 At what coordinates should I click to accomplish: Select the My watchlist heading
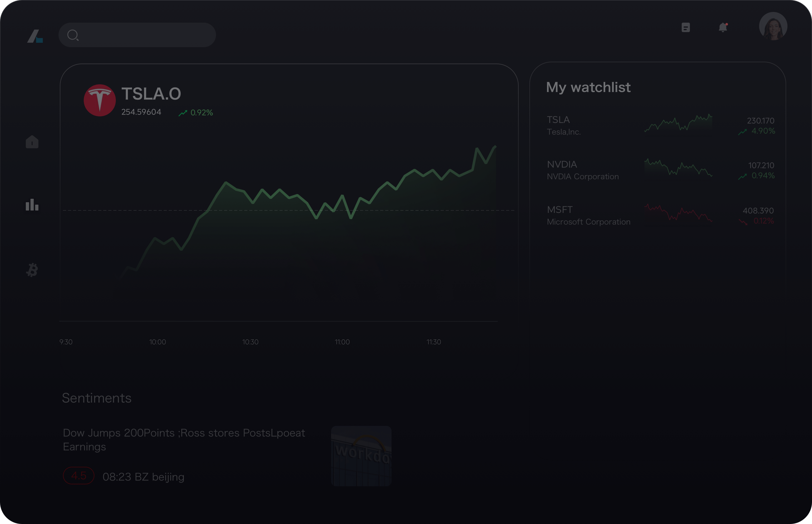[588, 87]
